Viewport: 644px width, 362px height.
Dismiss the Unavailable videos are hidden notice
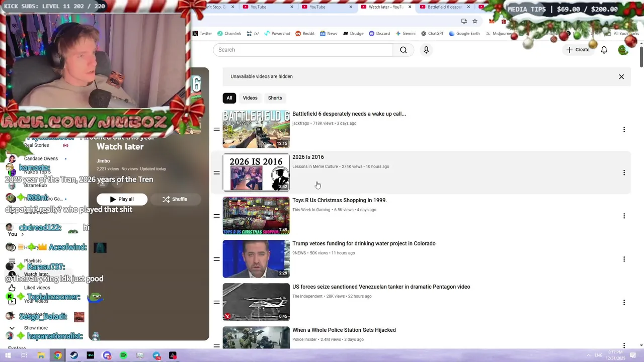[x=621, y=77]
